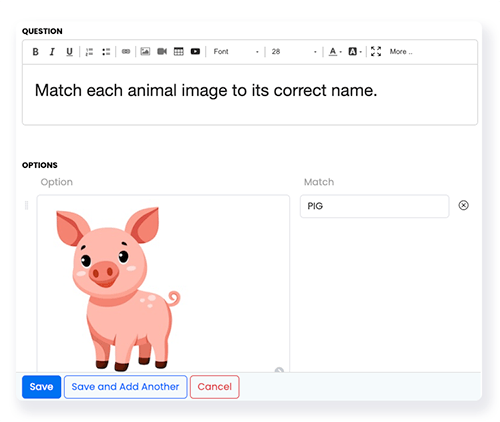This screenshot has height=422, width=500.
Task: Insert a table
Action: [x=179, y=51]
